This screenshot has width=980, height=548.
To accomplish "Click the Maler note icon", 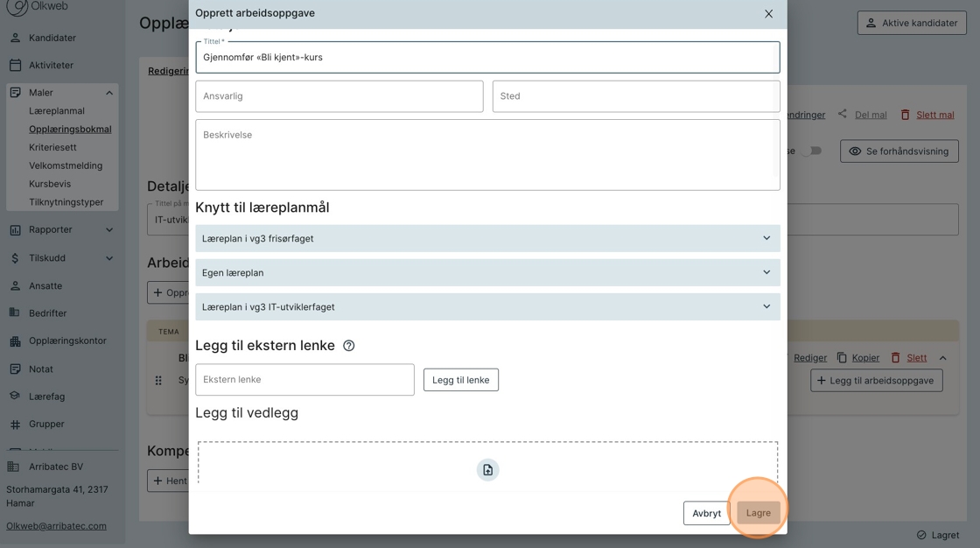I will [16, 93].
